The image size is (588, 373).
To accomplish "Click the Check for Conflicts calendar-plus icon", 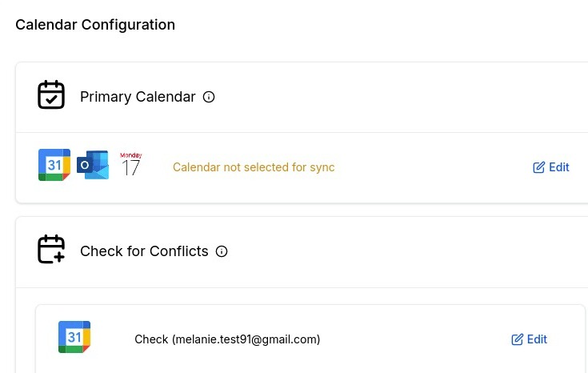I will coord(51,249).
